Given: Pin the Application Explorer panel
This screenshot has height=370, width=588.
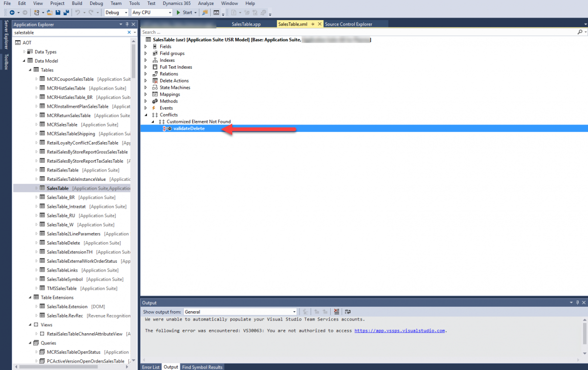Looking at the screenshot, I should 128,24.
